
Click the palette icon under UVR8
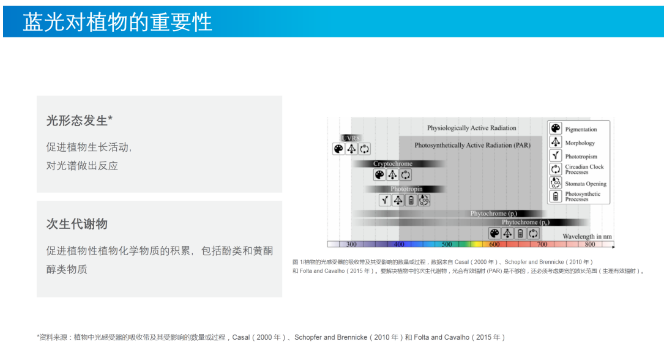click(338, 149)
